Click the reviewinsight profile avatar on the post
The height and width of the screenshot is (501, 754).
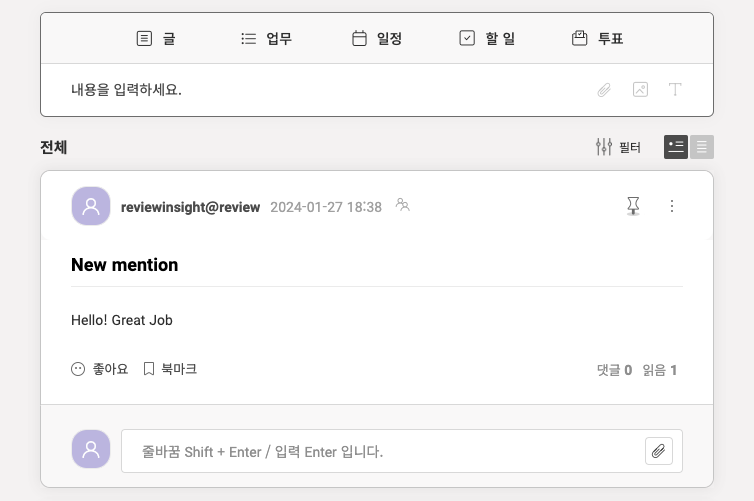[91, 207]
